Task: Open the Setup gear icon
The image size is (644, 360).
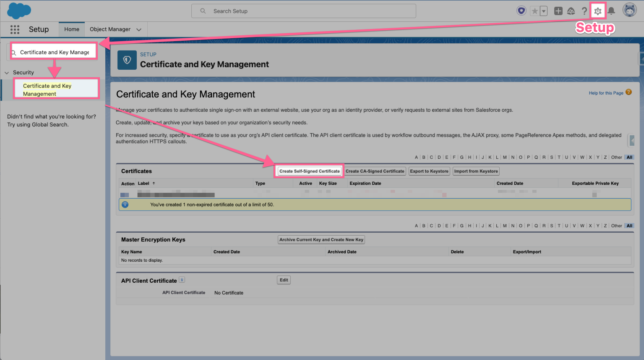Action: click(597, 11)
